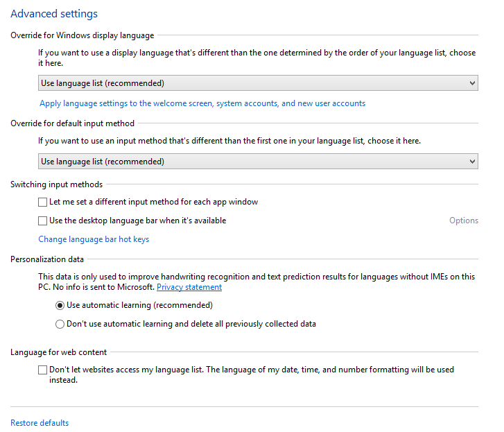This screenshot has width=504, height=432.
Task: Select 'Don't use automatic learning' radio option
Action: point(60,324)
